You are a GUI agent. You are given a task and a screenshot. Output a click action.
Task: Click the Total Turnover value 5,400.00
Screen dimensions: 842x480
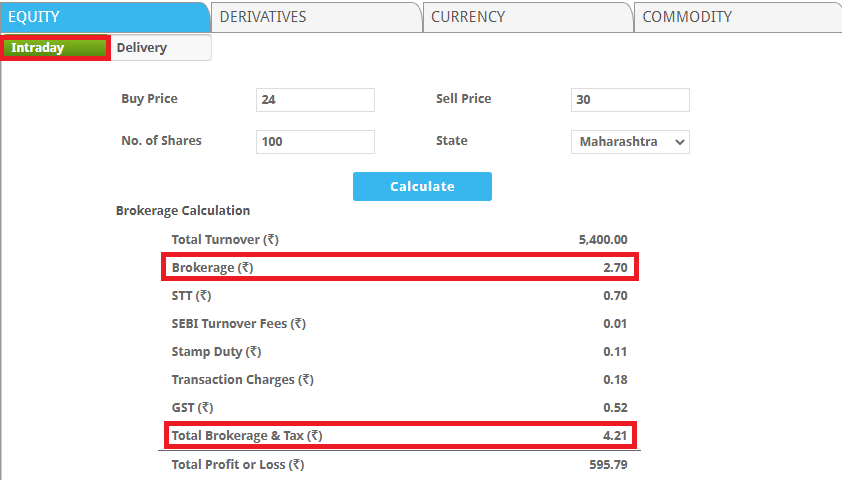click(602, 240)
